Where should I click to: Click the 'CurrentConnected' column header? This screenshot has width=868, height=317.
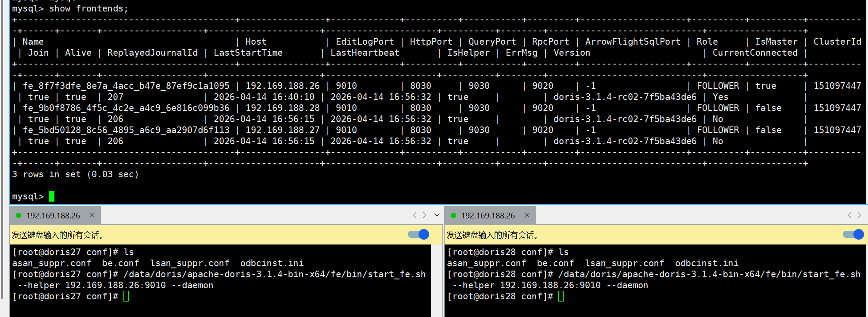755,53
